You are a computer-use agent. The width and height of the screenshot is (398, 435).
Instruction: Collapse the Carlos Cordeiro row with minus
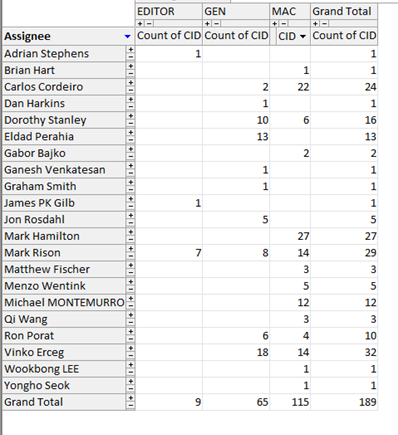coord(131,90)
